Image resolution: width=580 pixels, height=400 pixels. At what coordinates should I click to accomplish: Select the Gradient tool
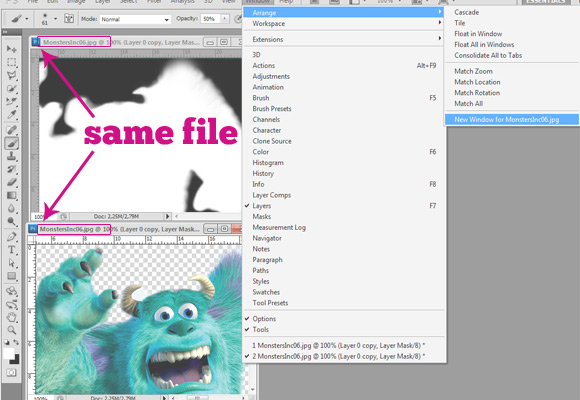(x=11, y=195)
